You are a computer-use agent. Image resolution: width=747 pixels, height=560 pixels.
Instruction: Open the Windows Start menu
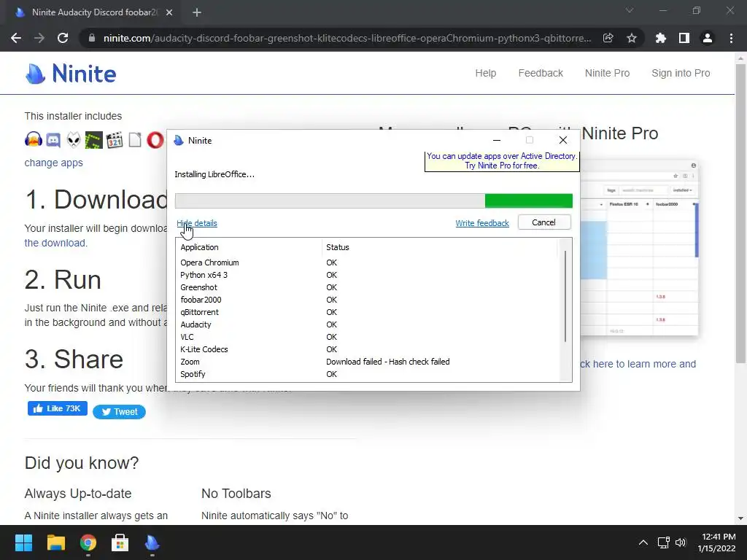[23, 542]
